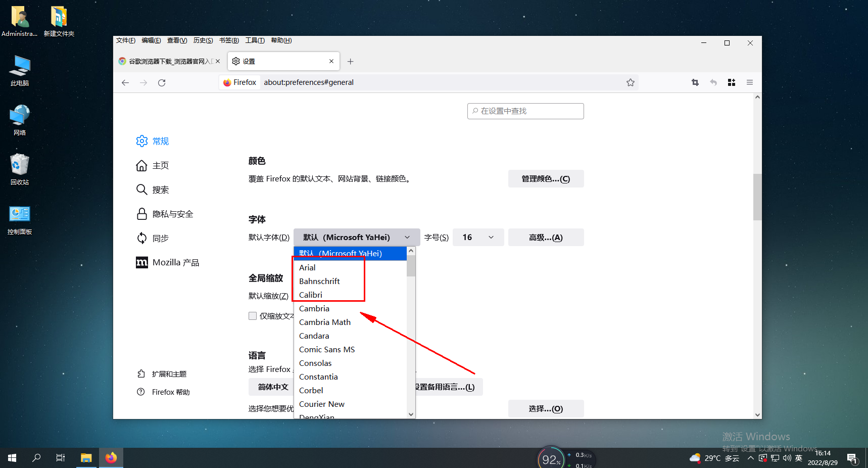The height and width of the screenshot is (468, 868).
Task: Click the Firefox identity icon in address bar
Action: click(240, 82)
